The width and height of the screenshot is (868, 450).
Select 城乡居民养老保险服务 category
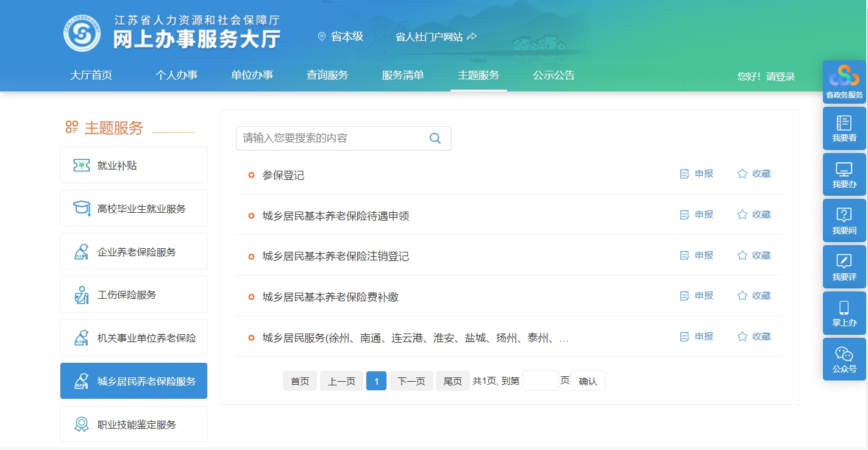click(133, 381)
